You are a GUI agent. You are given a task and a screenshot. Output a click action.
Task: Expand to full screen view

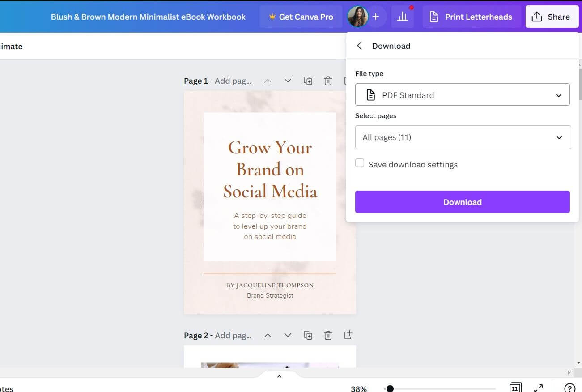click(538, 388)
